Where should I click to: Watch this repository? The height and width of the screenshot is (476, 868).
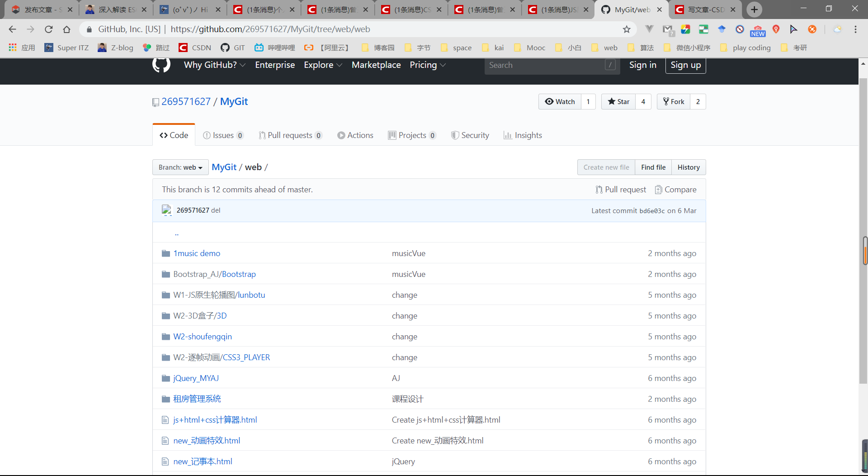(x=560, y=102)
